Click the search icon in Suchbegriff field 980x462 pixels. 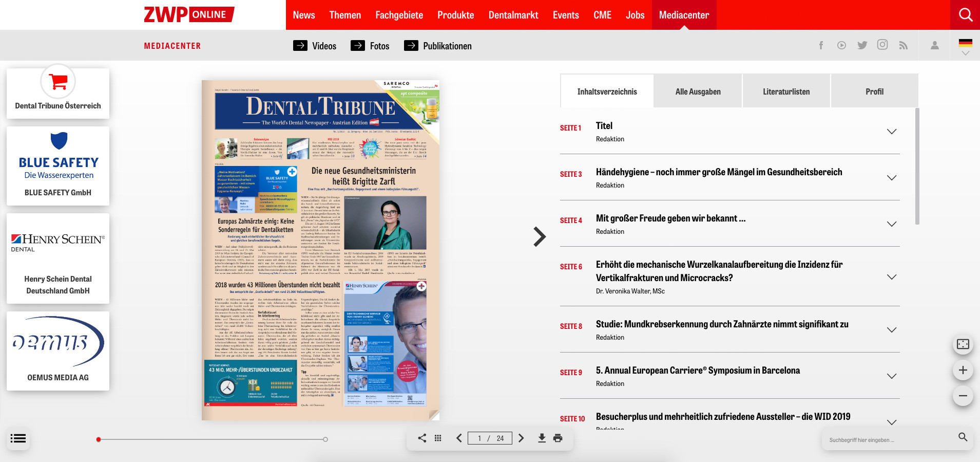963,437
